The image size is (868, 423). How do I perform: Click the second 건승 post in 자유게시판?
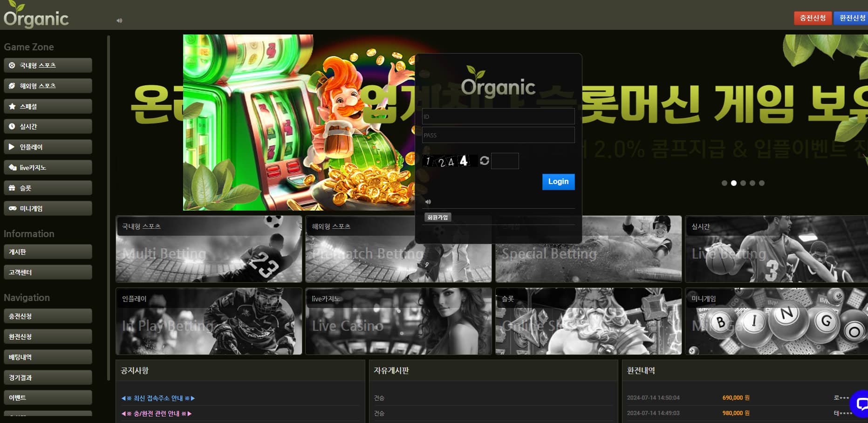click(379, 414)
